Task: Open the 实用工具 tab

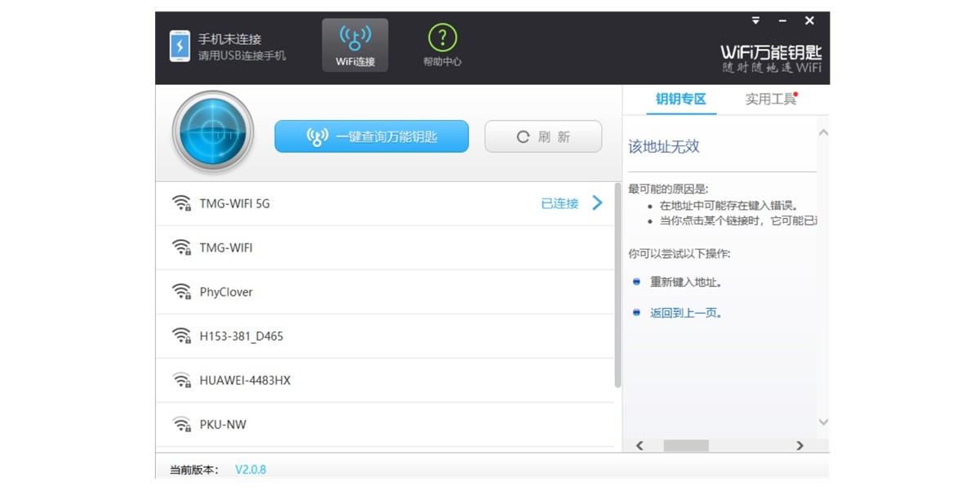Action: tap(768, 100)
